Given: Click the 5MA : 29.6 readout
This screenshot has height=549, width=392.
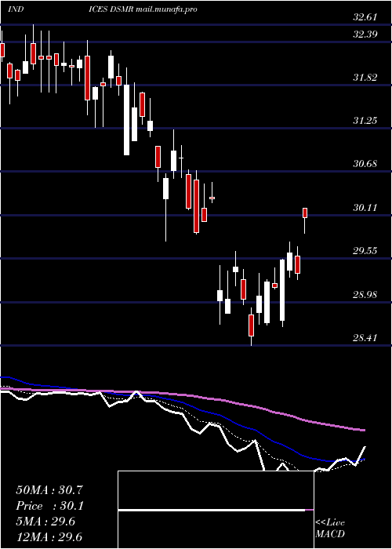Looking at the screenshot, I should click(45, 522).
